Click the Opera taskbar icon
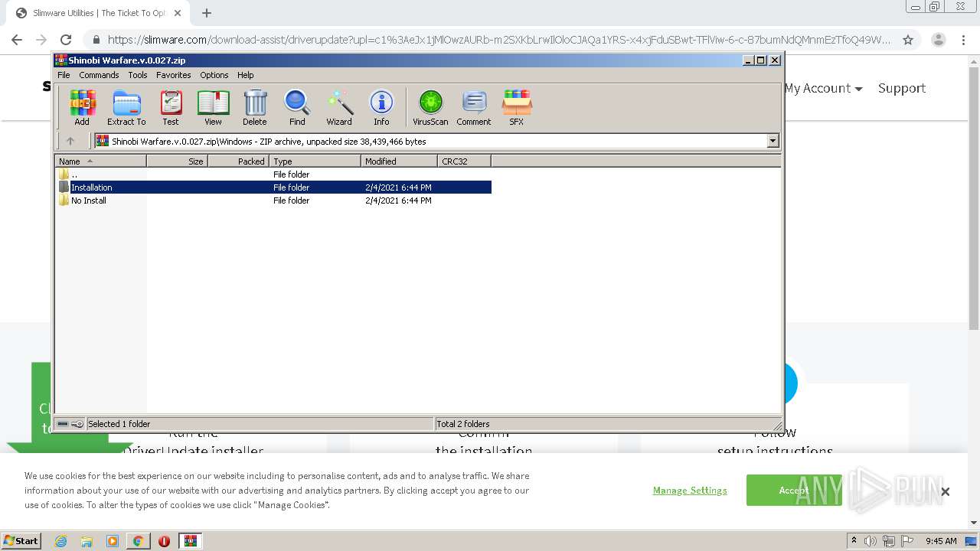The height and width of the screenshot is (551, 980). point(164,541)
